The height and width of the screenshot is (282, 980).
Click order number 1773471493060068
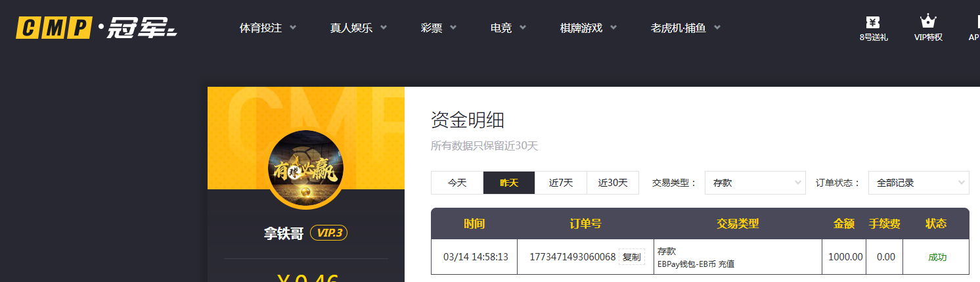(573, 257)
